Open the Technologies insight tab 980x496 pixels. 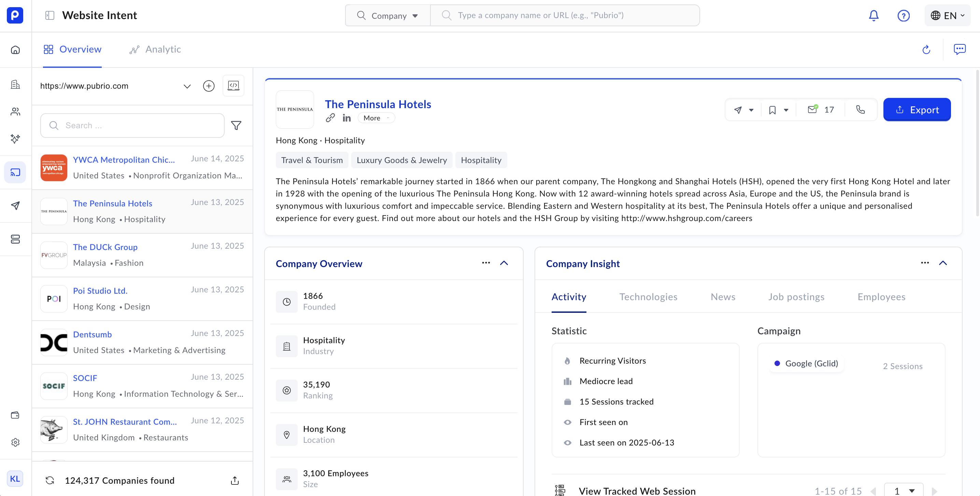click(648, 297)
